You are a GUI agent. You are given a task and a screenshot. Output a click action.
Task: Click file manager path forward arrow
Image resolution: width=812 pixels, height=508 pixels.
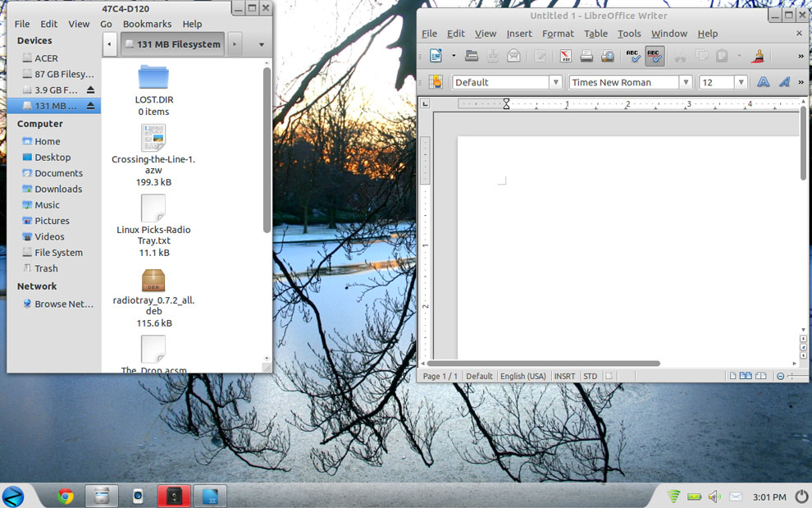point(235,44)
